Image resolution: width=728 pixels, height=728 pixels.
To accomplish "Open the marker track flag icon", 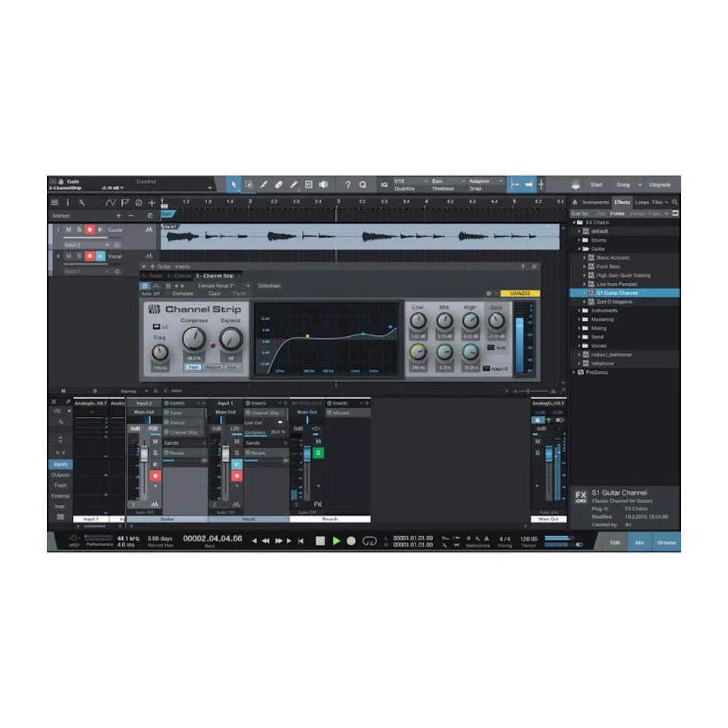I will pos(125,202).
